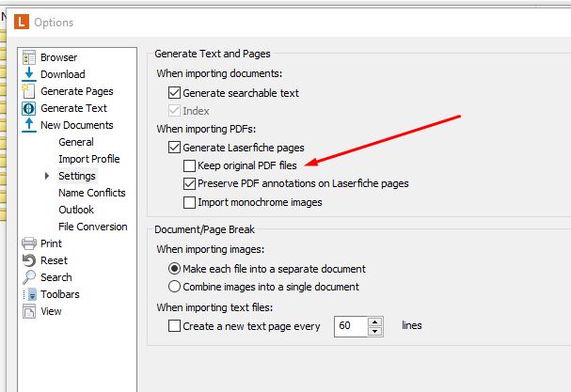Open the Import Profile tree item

point(89,159)
